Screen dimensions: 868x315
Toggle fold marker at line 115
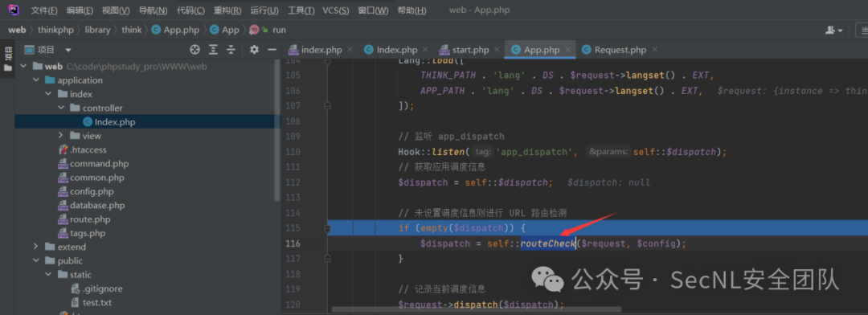328,227
